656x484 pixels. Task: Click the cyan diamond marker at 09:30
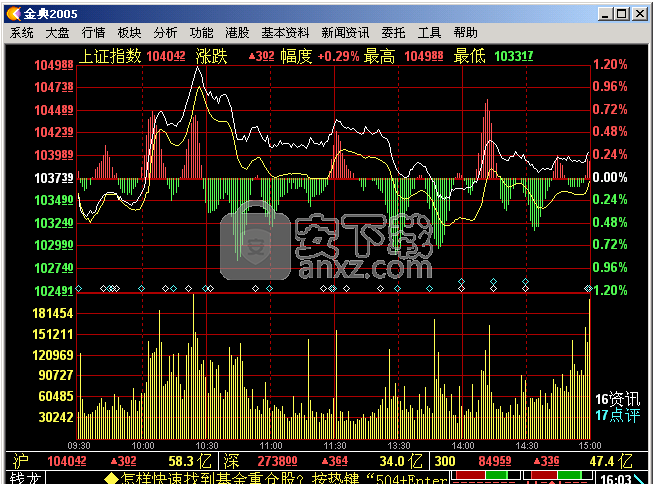pyautogui.click(x=79, y=289)
